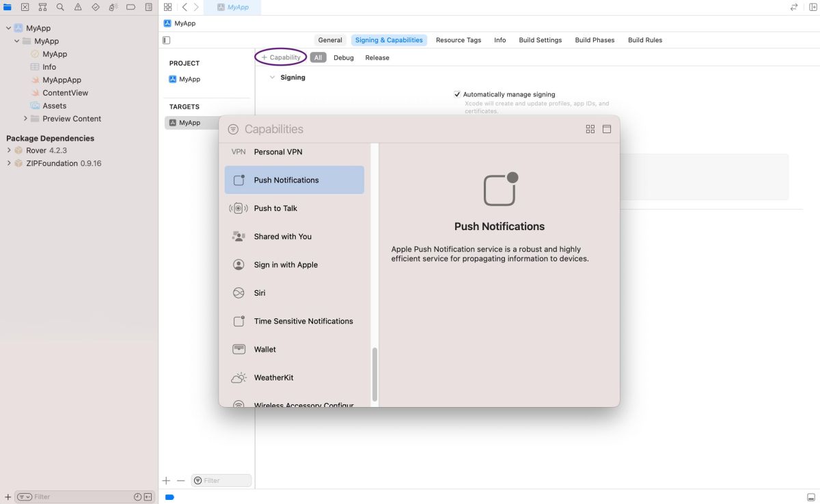Open the ContentView file
This screenshot has width=820, height=504.
coord(60,93)
